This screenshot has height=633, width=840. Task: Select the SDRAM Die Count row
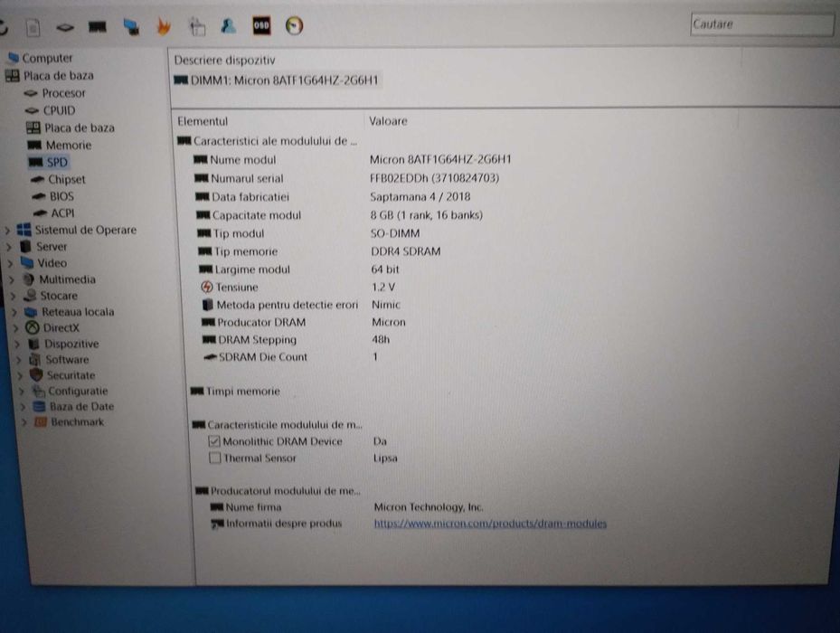pos(291,357)
